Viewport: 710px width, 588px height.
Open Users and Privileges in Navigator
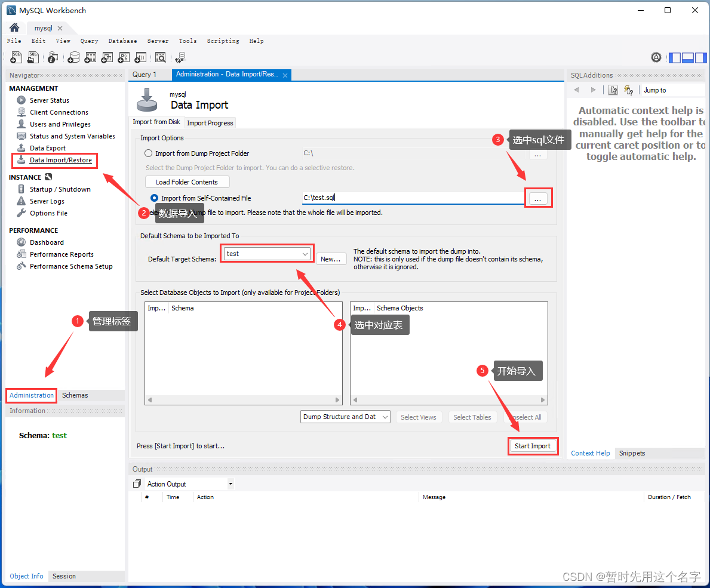click(60, 124)
